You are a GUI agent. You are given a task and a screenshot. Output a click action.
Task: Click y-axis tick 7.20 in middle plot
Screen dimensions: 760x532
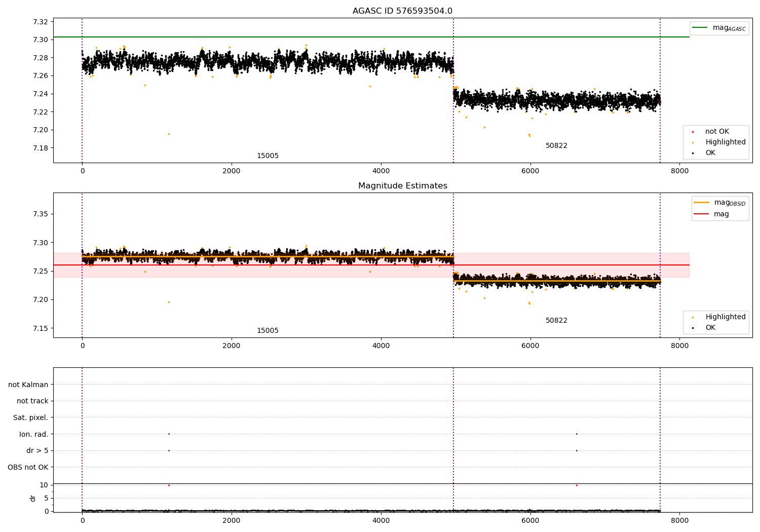pyautogui.click(x=40, y=300)
